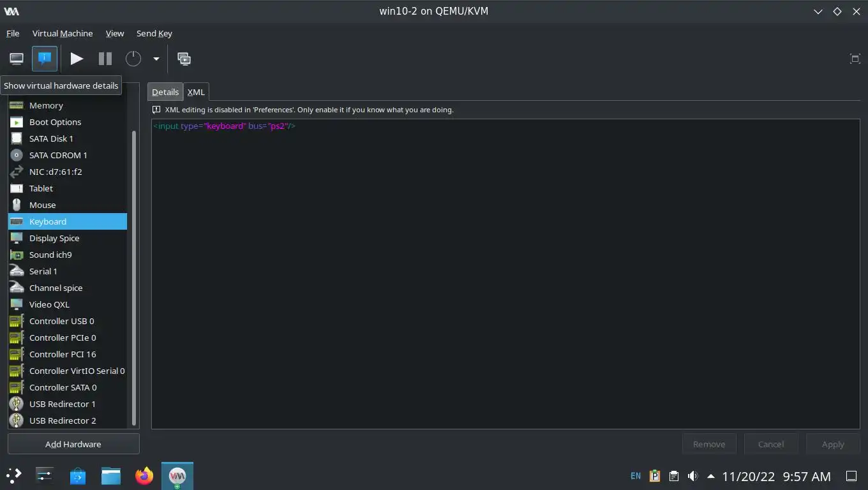This screenshot has width=868, height=490.
Task: Click the clock showing 9:57 AM
Action: pyautogui.click(x=807, y=476)
